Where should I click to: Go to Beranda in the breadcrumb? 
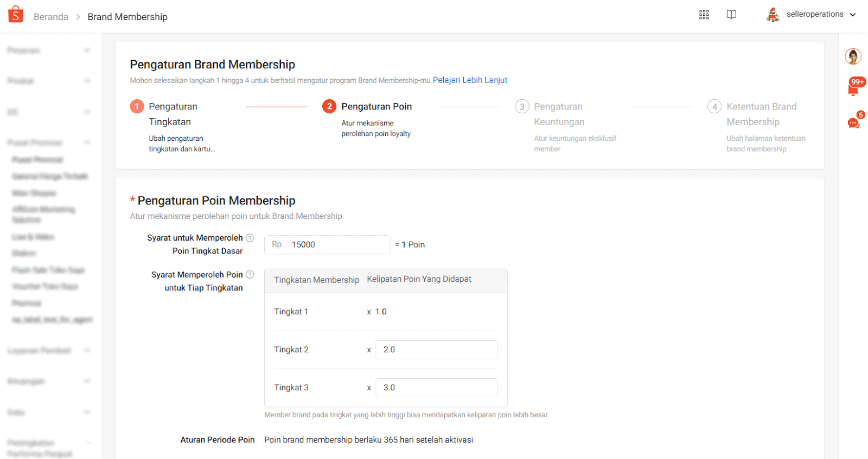pos(51,17)
